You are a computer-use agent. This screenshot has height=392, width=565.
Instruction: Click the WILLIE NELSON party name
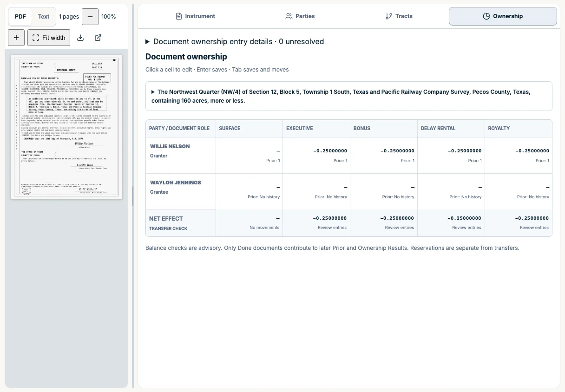pos(170,146)
